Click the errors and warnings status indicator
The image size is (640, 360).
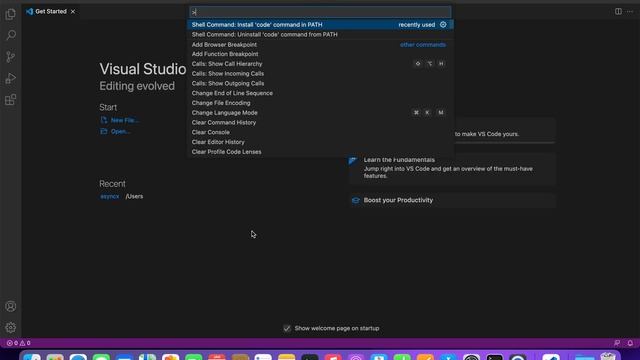pos(18,343)
